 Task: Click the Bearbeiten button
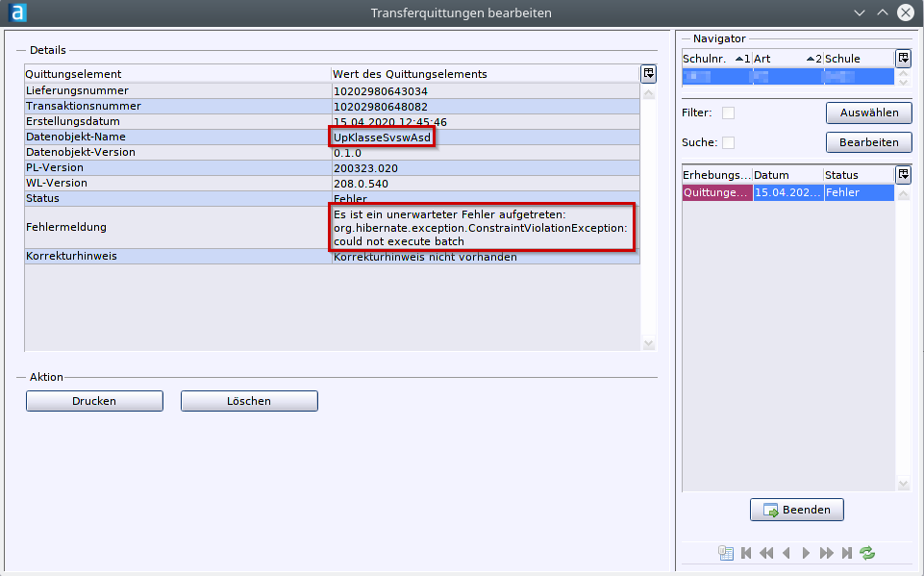(868, 142)
